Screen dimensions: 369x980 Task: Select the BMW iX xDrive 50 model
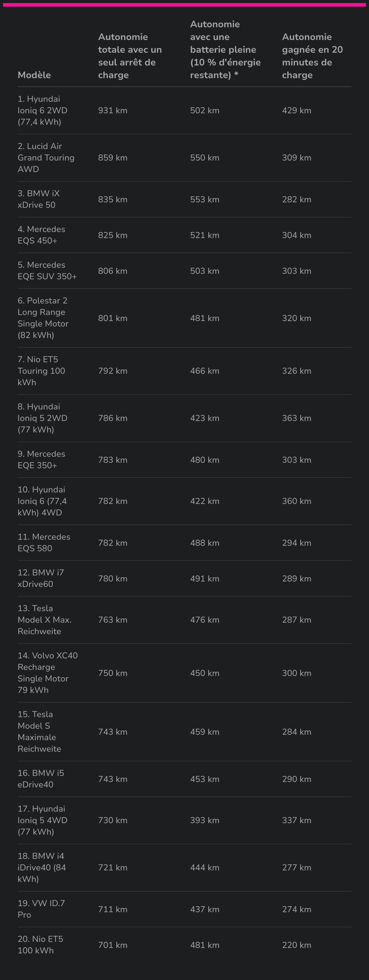tap(39, 199)
